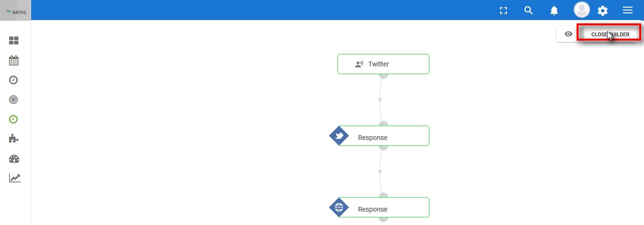Image resolution: width=644 pixels, height=225 pixels.
Task: Open the line chart reports icon
Action: (14, 178)
